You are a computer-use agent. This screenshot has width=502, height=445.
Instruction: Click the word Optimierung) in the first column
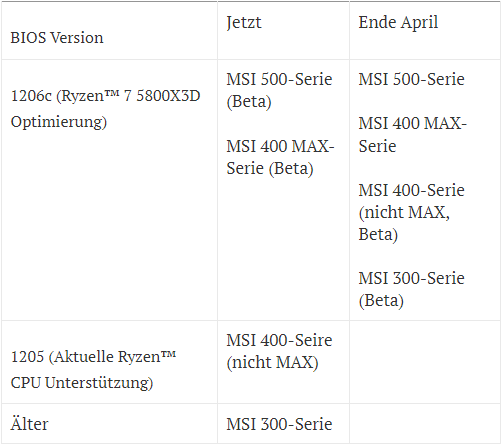59,122
